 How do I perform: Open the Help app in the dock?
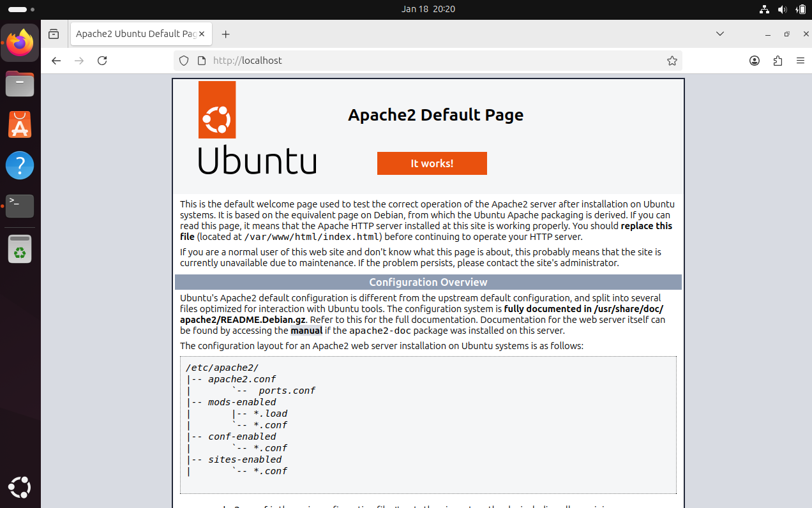click(x=20, y=165)
